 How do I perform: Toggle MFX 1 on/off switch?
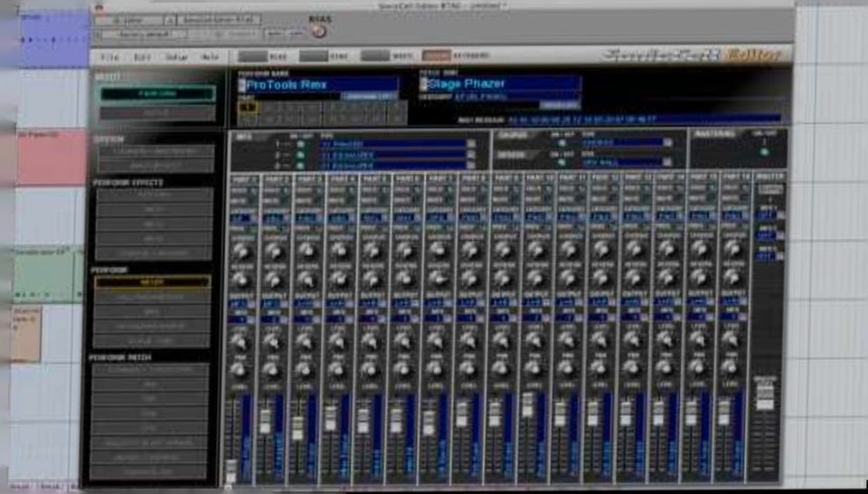pos(300,145)
